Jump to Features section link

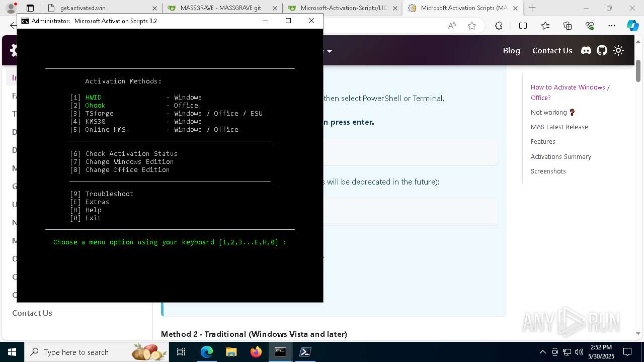click(x=543, y=142)
